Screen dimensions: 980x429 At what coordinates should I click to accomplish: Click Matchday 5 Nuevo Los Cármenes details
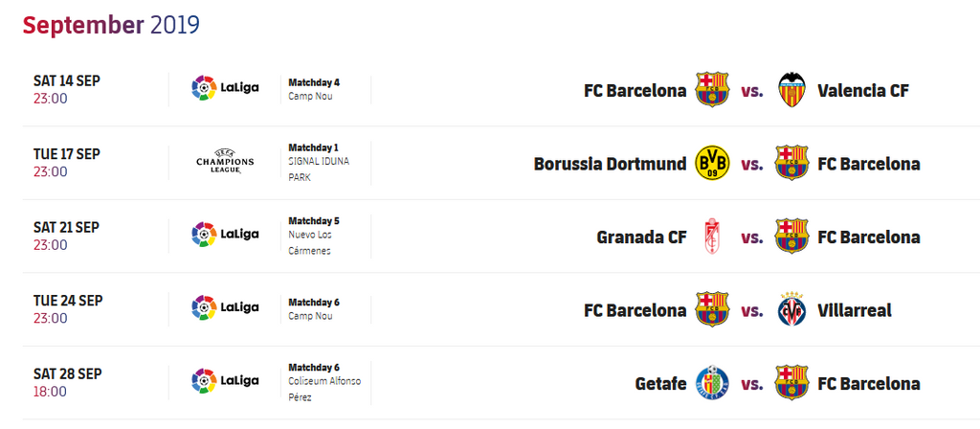click(x=314, y=236)
